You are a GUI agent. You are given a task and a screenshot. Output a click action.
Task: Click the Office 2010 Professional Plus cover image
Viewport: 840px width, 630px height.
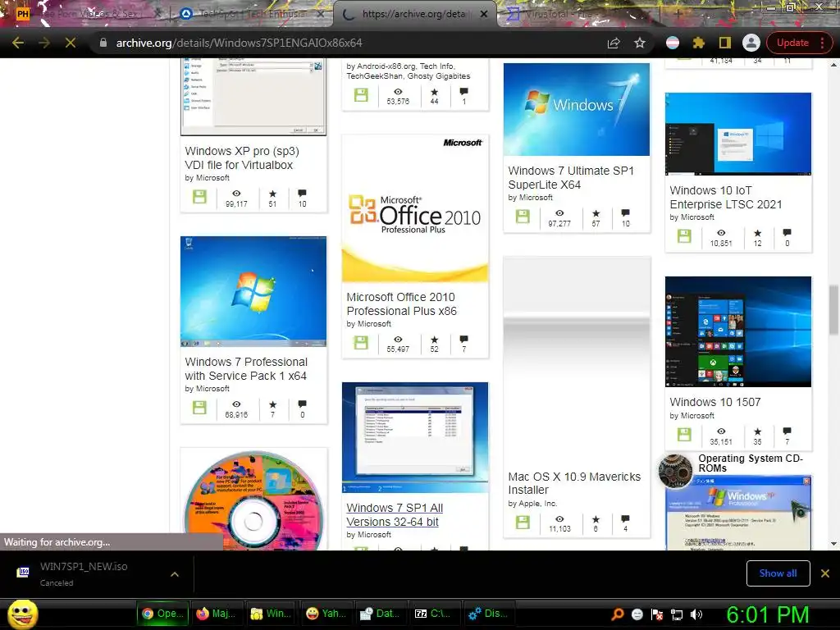click(x=415, y=208)
